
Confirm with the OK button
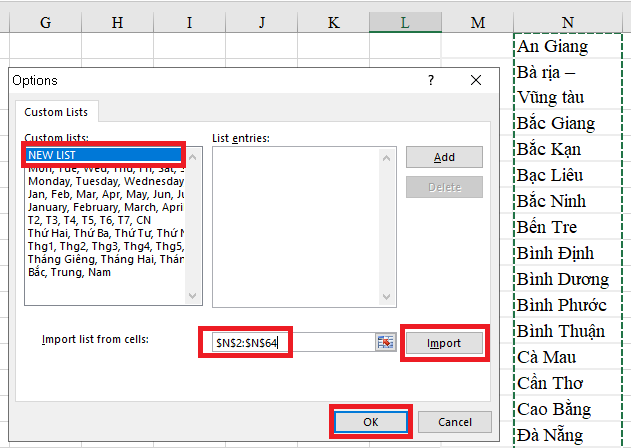(x=371, y=422)
